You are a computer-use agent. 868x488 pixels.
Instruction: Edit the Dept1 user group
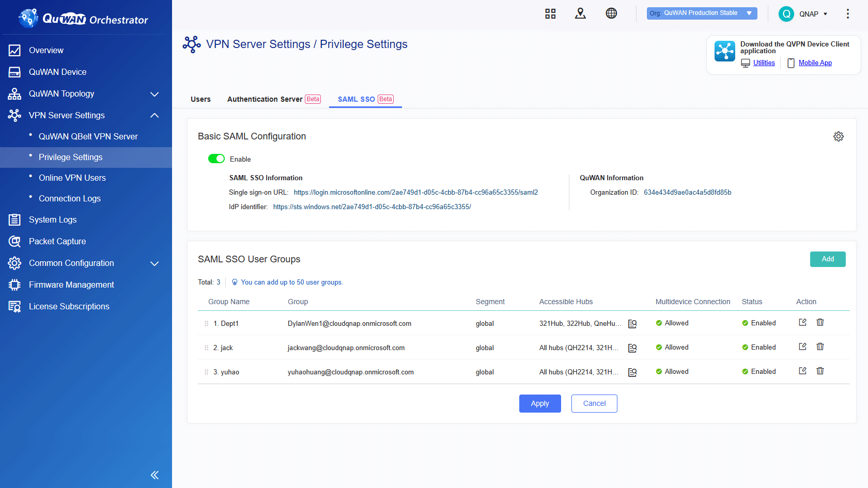coord(802,322)
